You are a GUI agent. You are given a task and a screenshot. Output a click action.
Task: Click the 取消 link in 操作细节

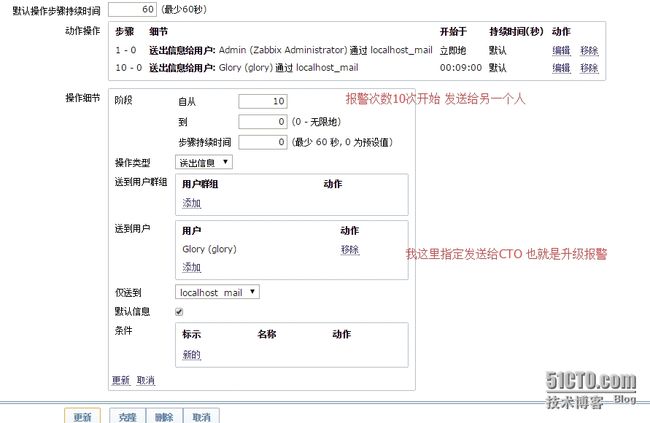coord(146,380)
